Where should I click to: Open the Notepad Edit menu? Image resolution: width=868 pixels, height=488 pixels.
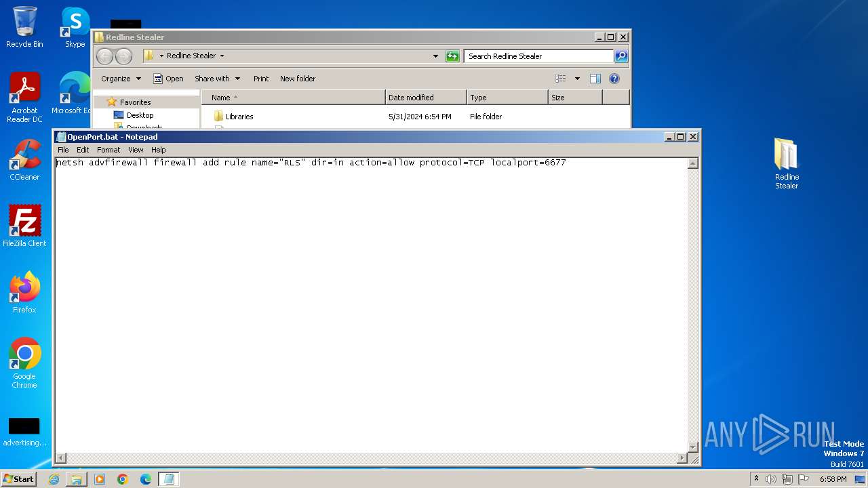click(x=83, y=150)
